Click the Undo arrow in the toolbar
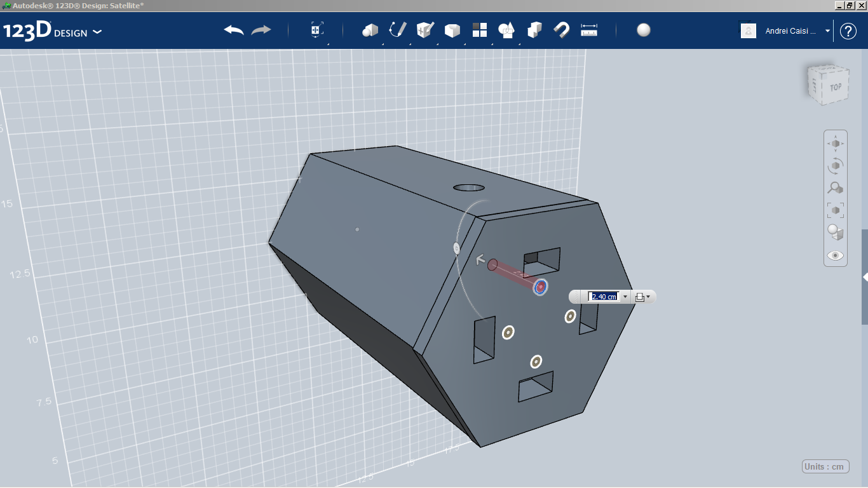The image size is (868, 488). coord(234,30)
